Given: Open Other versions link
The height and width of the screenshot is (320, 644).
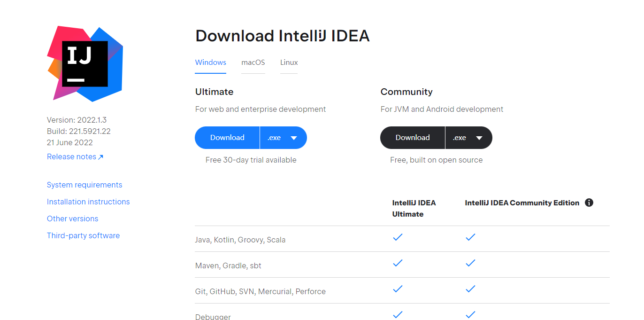Looking at the screenshot, I should [72, 219].
